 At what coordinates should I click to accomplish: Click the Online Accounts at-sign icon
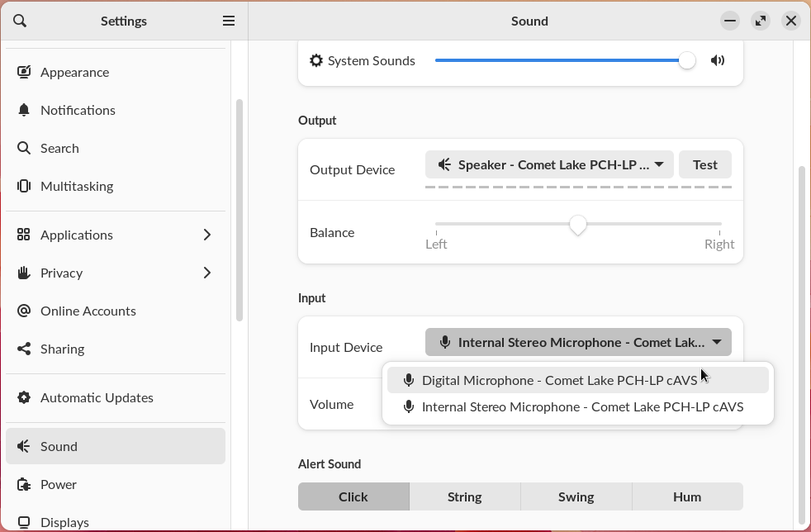pyautogui.click(x=24, y=311)
